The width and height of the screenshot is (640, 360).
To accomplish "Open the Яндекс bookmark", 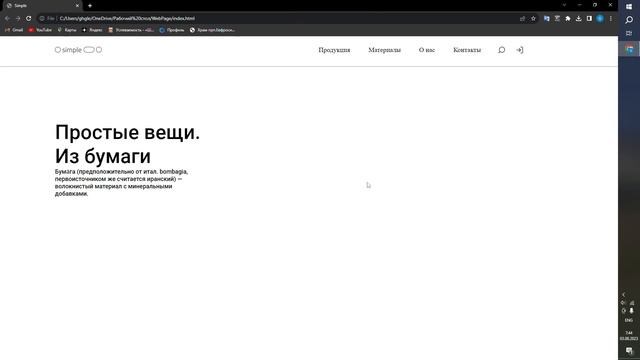I will coord(92,30).
